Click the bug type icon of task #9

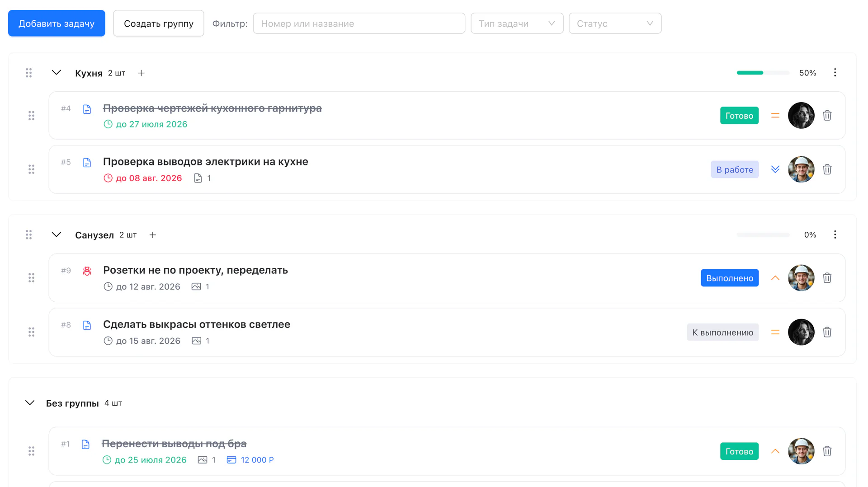point(87,271)
